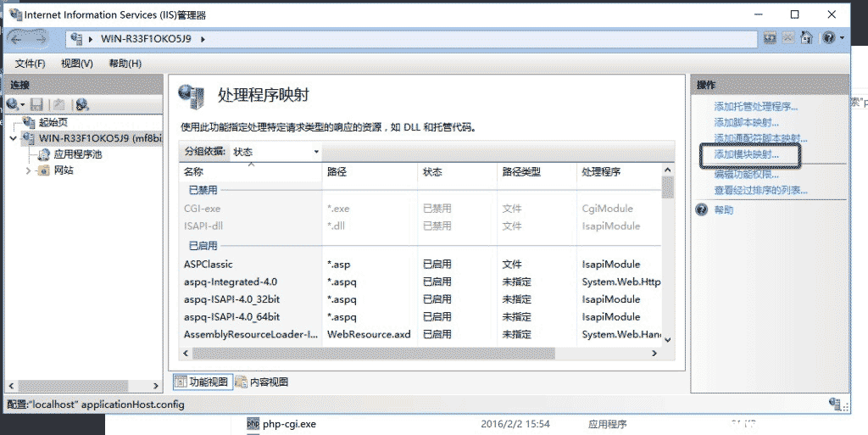Select the ASPClassic handler row
868x435 pixels.
pos(420,265)
